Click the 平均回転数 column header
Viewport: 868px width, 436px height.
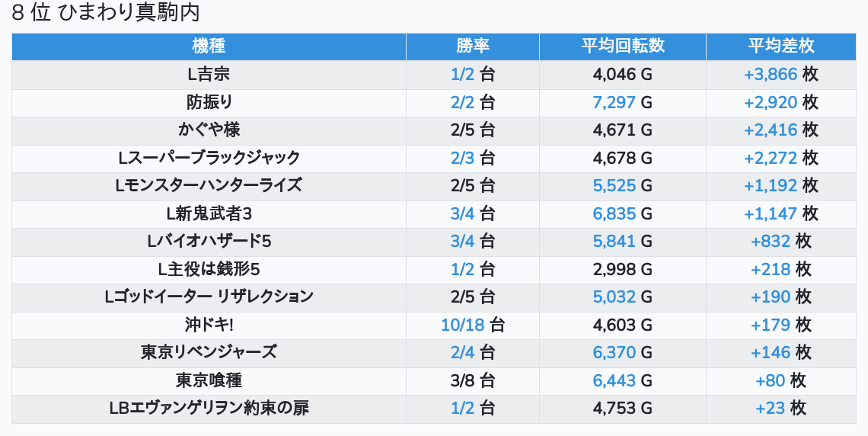pos(622,46)
